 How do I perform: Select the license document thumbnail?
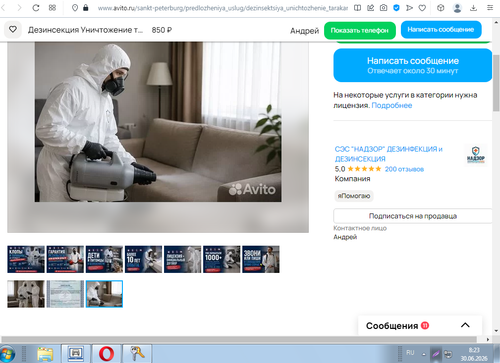[x=65, y=294]
